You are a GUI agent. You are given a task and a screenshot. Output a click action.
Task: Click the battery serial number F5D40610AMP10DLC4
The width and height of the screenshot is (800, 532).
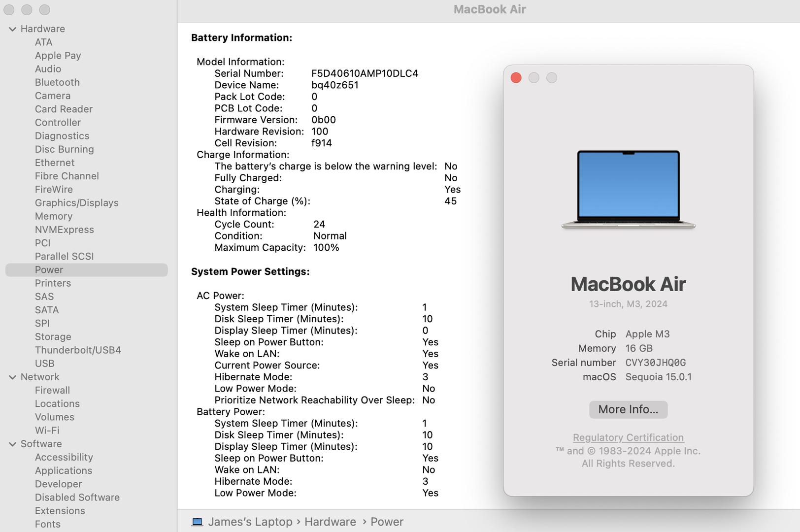pyautogui.click(x=365, y=73)
